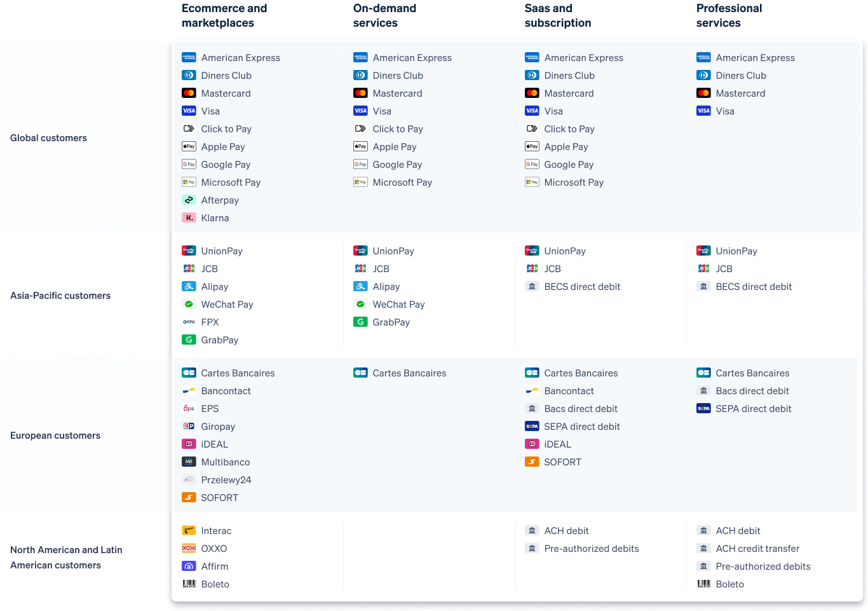
Task: Click the ACH credit transfer bank icon
Action: click(x=703, y=548)
